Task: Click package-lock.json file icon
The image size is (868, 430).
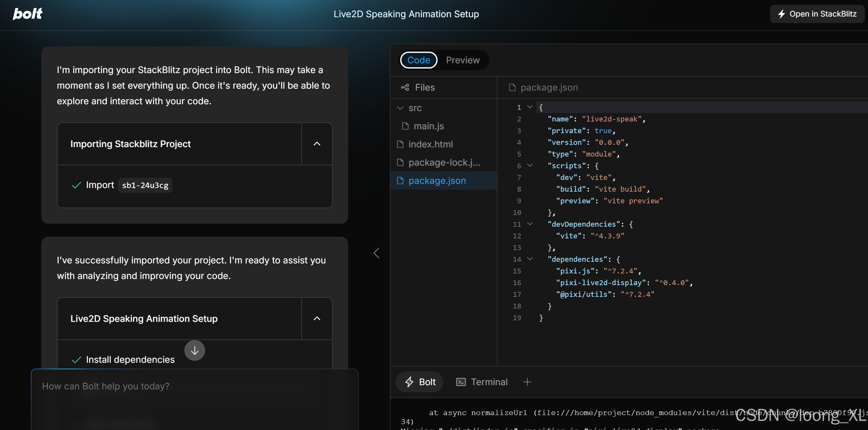Action: (400, 163)
